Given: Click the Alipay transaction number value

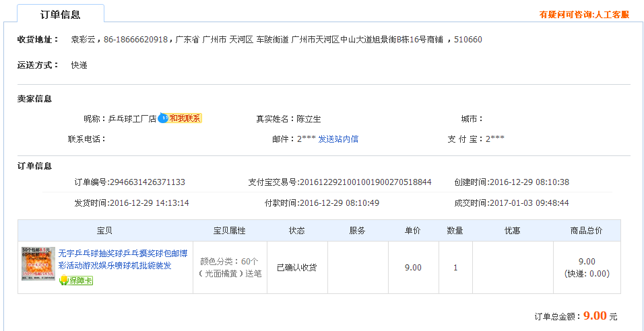Looking at the screenshot, I should point(365,182).
